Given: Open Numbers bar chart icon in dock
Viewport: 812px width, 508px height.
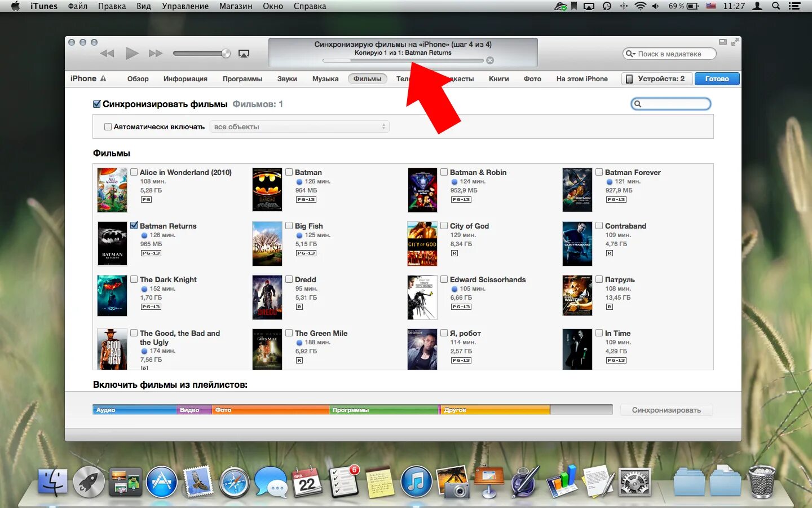Looking at the screenshot, I should pos(562,481).
